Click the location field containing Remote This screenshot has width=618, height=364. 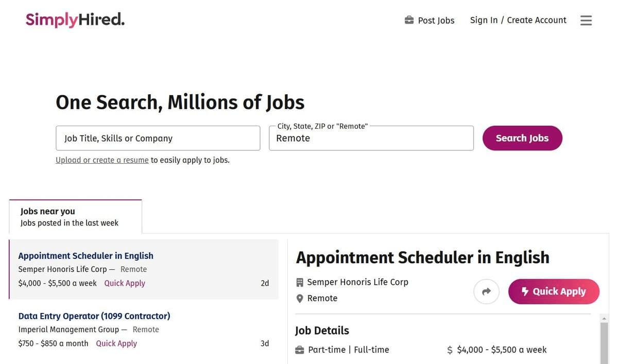(371, 138)
